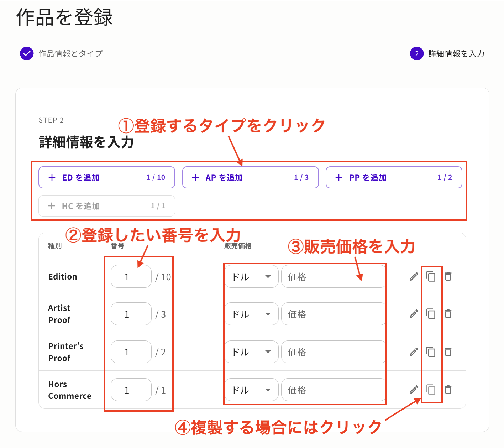Click the AP を追加 button
Image resolution: width=504 pixels, height=448 pixels.
pyautogui.click(x=251, y=177)
